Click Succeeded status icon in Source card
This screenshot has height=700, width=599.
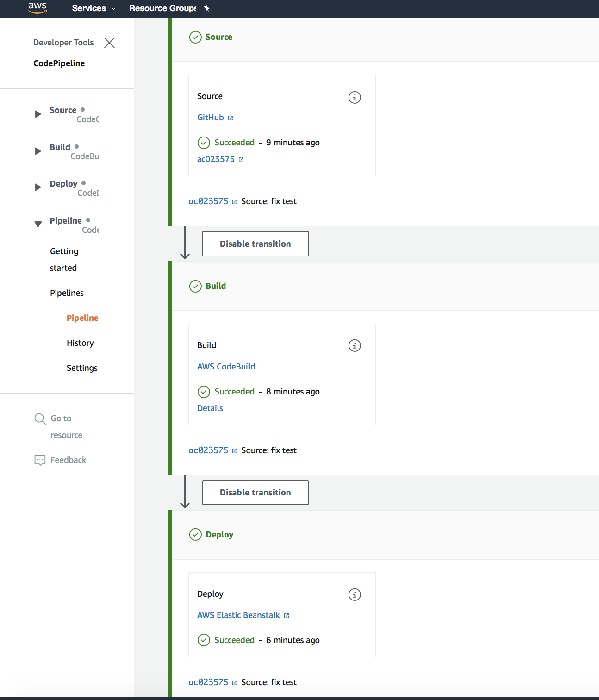coord(204,143)
